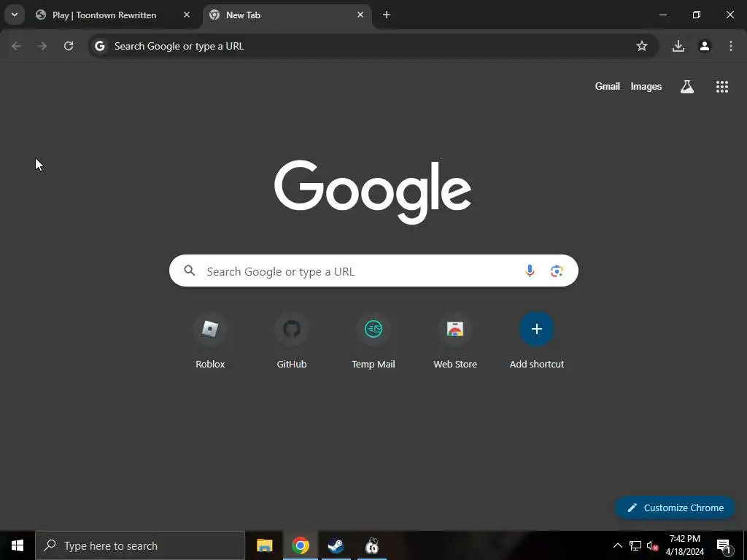
Task: Click the muted volume tray icon
Action: tap(652, 545)
